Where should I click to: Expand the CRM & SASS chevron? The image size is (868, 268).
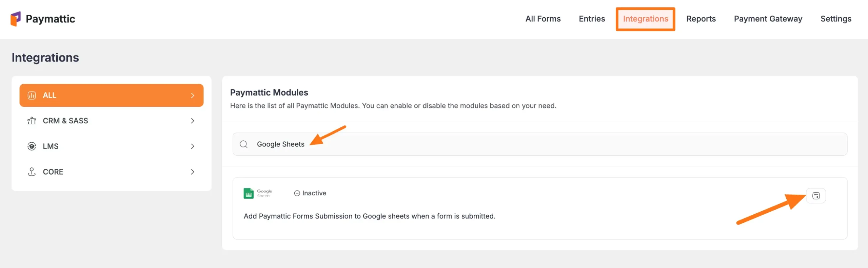192,121
